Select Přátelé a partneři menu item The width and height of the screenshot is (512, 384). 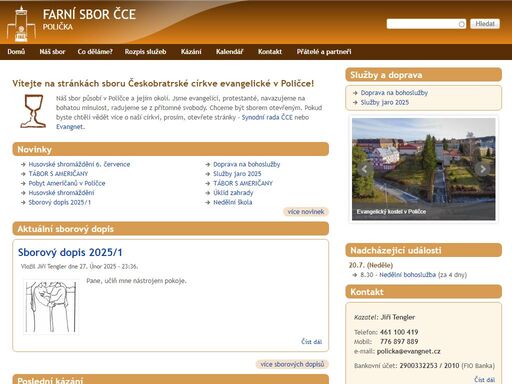click(x=324, y=52)
